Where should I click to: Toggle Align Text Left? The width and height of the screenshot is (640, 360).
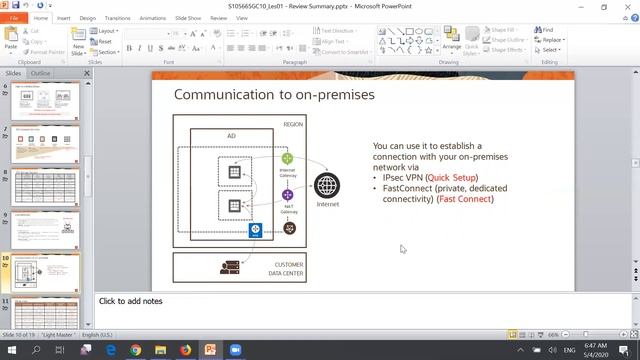(x=231, y=48)
